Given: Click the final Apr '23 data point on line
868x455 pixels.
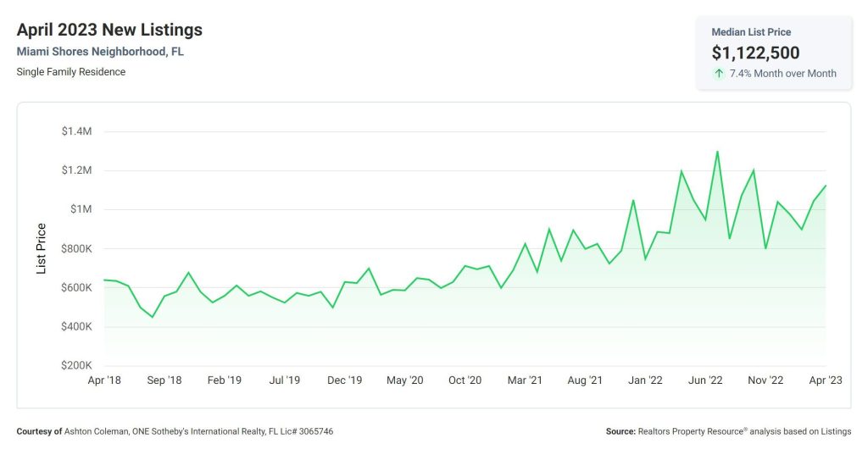Looking at the screenshot, I should tap(826, 186).
